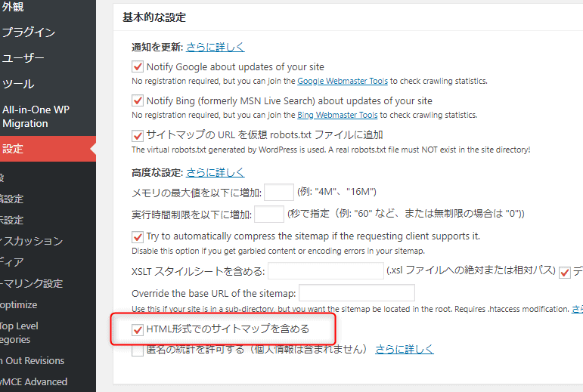Click the memory limit (メモリの最大値) input field
The width and height of the screenshot is (583, 392).
[279, 192]
